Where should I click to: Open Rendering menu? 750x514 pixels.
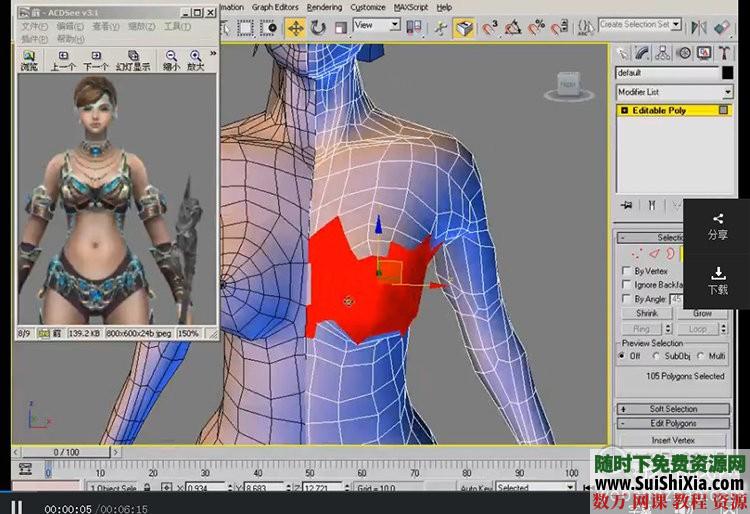pyautogui.click(x=324, y=7)
